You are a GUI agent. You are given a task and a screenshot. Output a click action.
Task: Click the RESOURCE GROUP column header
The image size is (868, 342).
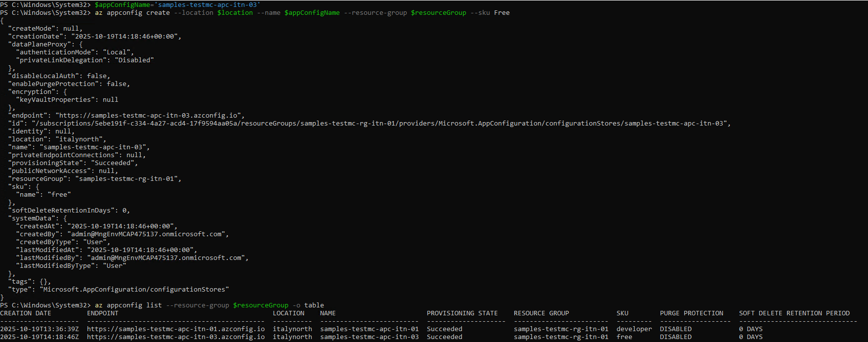(x=541, y=313)
